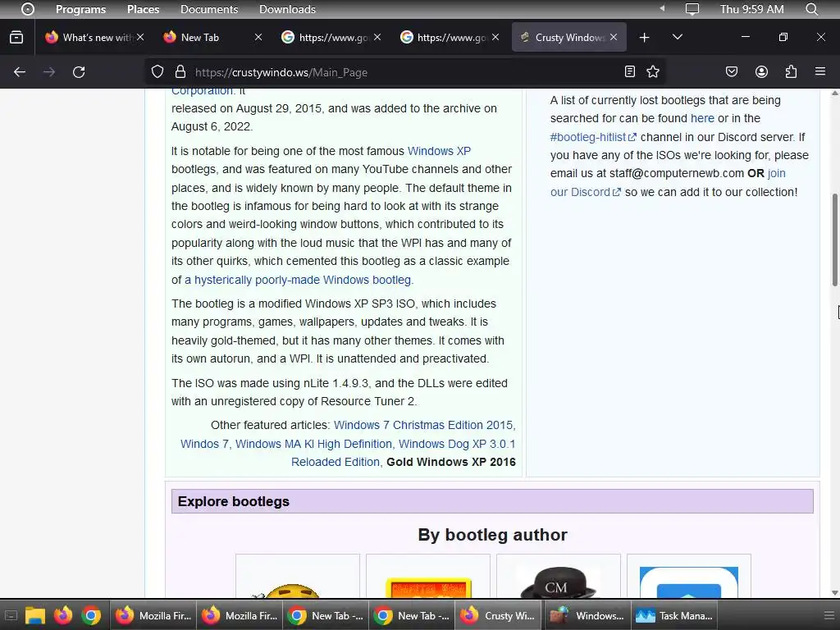
Task: Open the Firefox hamburger application menu
Action: click(820, 71)
